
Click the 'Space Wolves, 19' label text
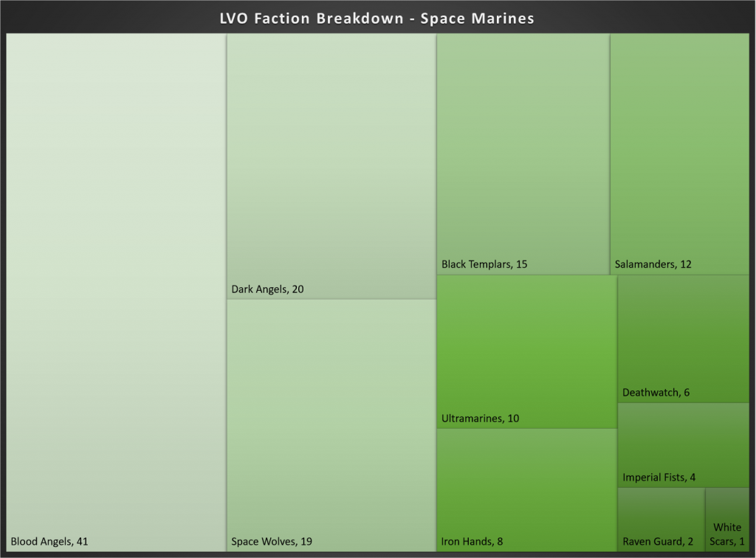click(x=272, y=542)
